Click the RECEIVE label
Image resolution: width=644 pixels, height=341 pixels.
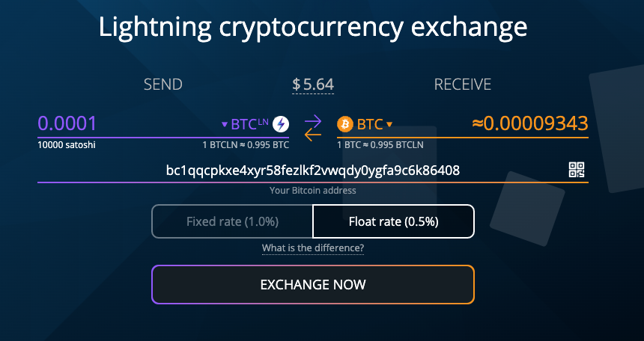pyautogui.click(x=463, y=85)
